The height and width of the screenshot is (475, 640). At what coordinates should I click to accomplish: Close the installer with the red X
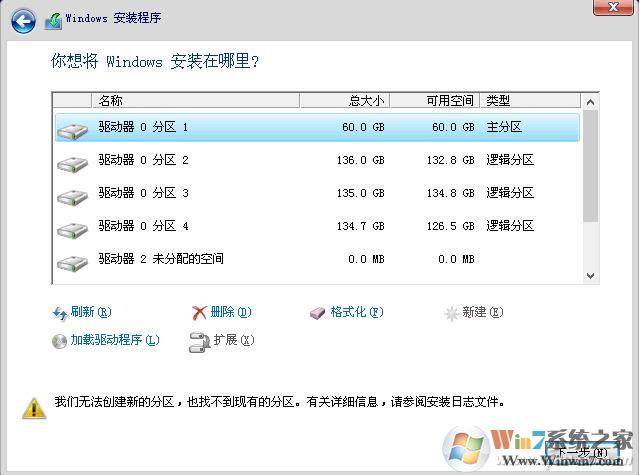click(x=613, y=7)
